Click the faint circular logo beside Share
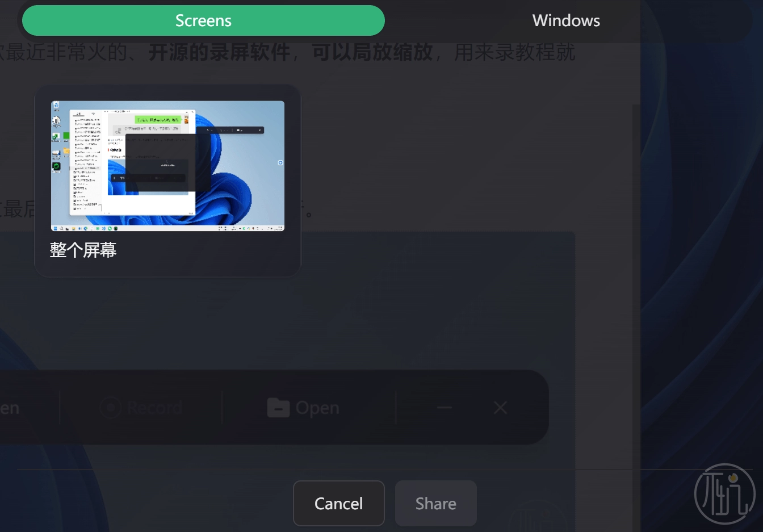 (x=536, y=517)
